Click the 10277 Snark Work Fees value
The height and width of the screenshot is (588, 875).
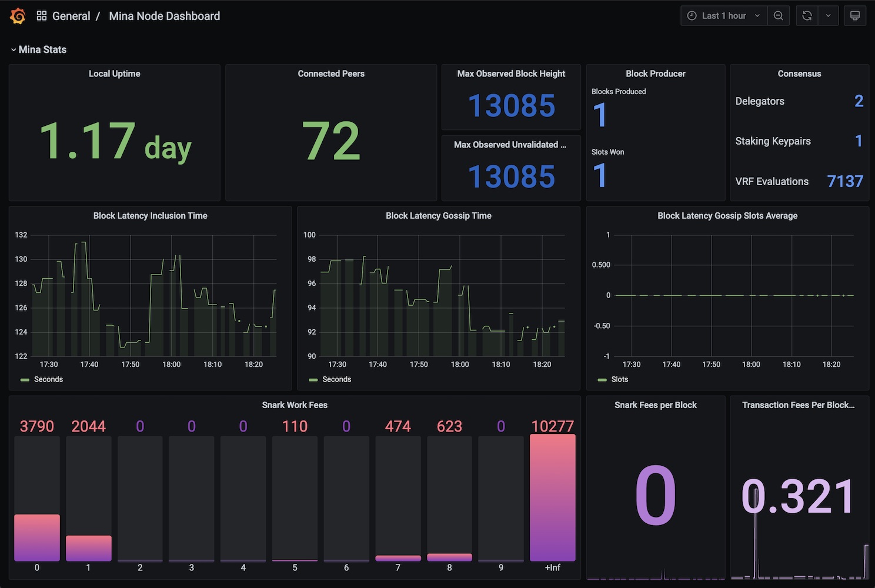[553, 426]
